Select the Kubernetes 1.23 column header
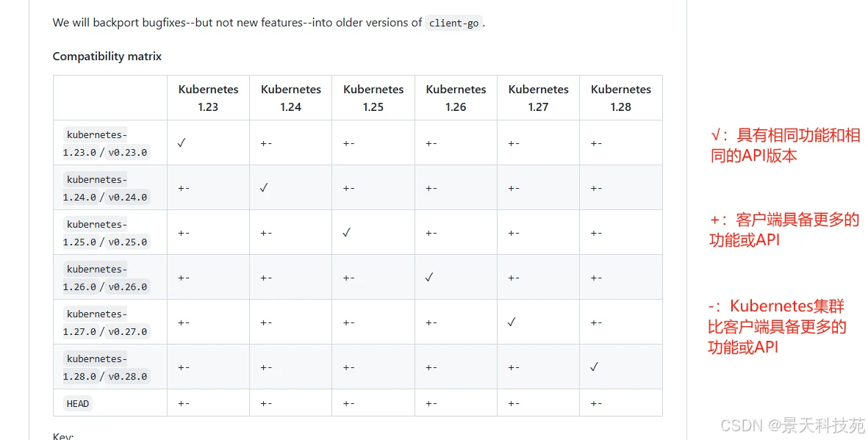Screen dimensions: 868x440 tap(208, 98)
